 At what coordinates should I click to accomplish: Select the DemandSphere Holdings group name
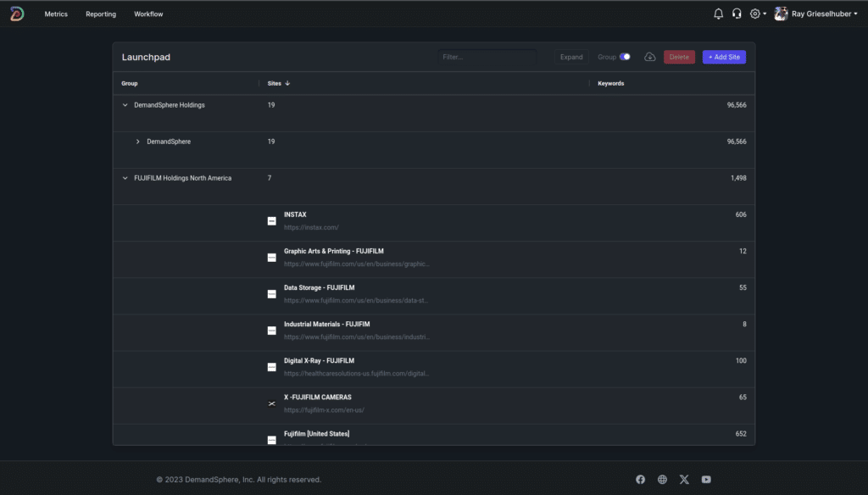point(170,105)
